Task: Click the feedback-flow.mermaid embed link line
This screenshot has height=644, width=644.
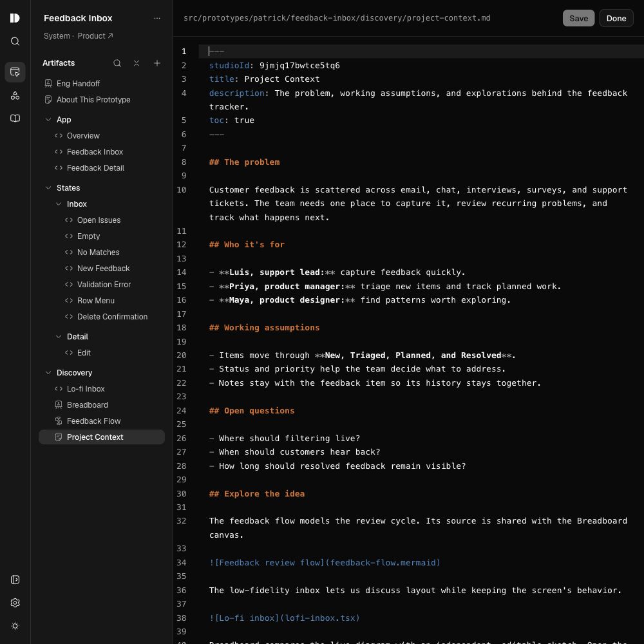Action: coord(325,562)
